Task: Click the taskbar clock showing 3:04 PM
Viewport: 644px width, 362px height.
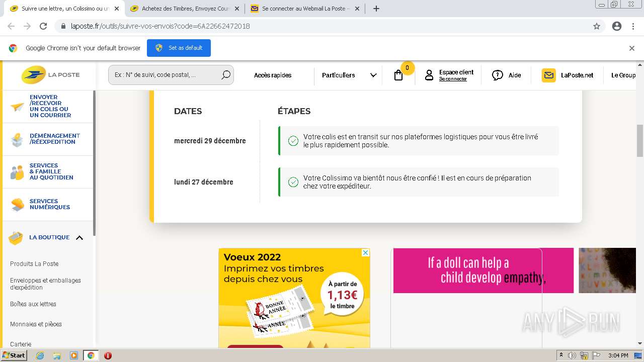Action: tap(618, 355)
